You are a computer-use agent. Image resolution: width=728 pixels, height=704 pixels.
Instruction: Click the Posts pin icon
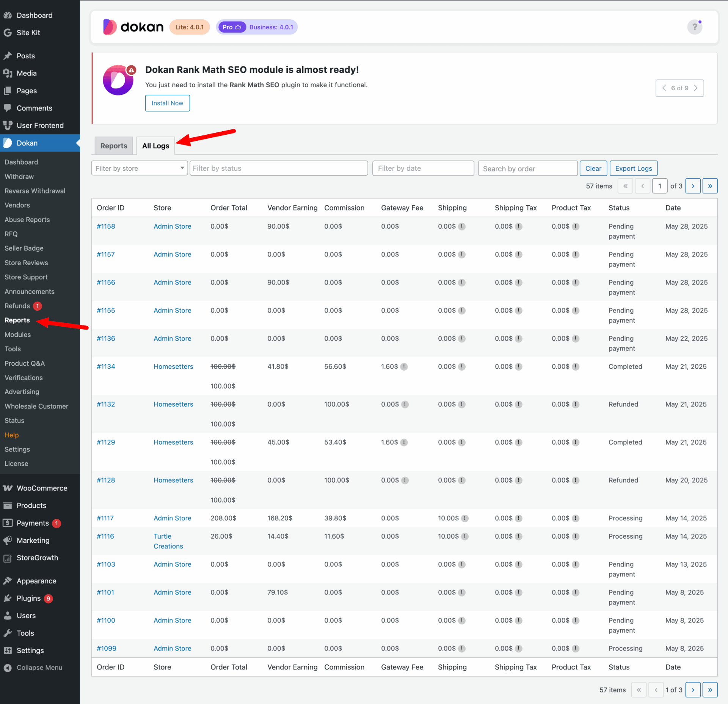pyautogui.click(x=8, y=56)
